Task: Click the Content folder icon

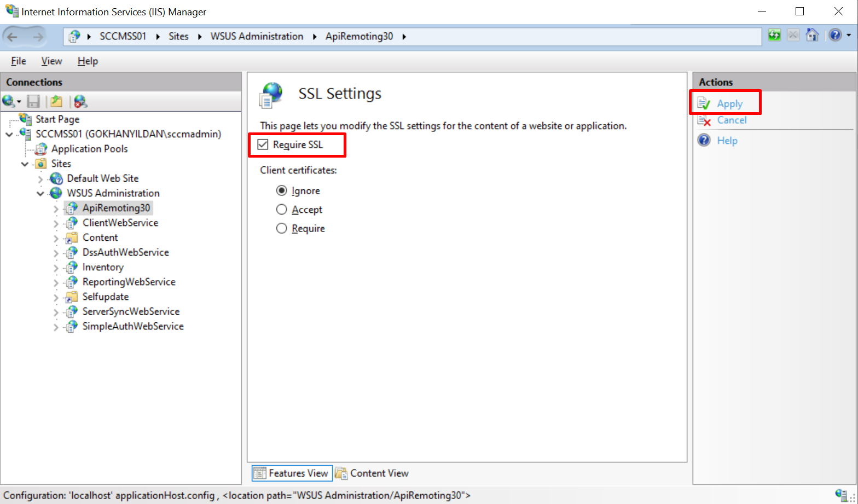Action: [71, 237]
